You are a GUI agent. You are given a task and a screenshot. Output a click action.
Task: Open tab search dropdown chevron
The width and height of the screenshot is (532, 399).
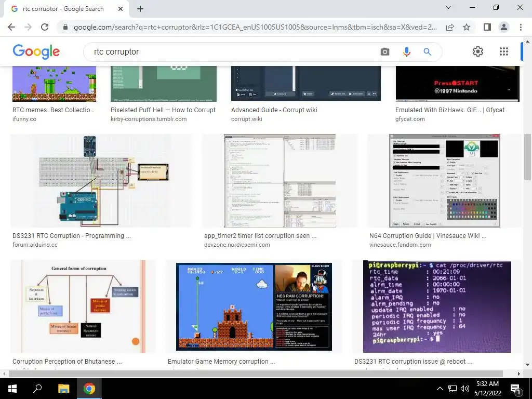click(x=448, y=7)
